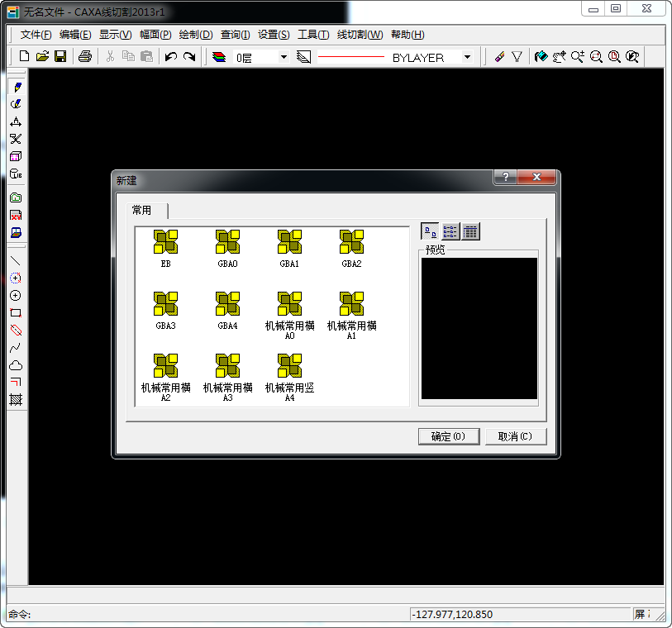Image resolution: width=672 pixels, height=628 pixels.
Task: Select the scissors trim tool in sidebar
Action: (x=16, y=139)
